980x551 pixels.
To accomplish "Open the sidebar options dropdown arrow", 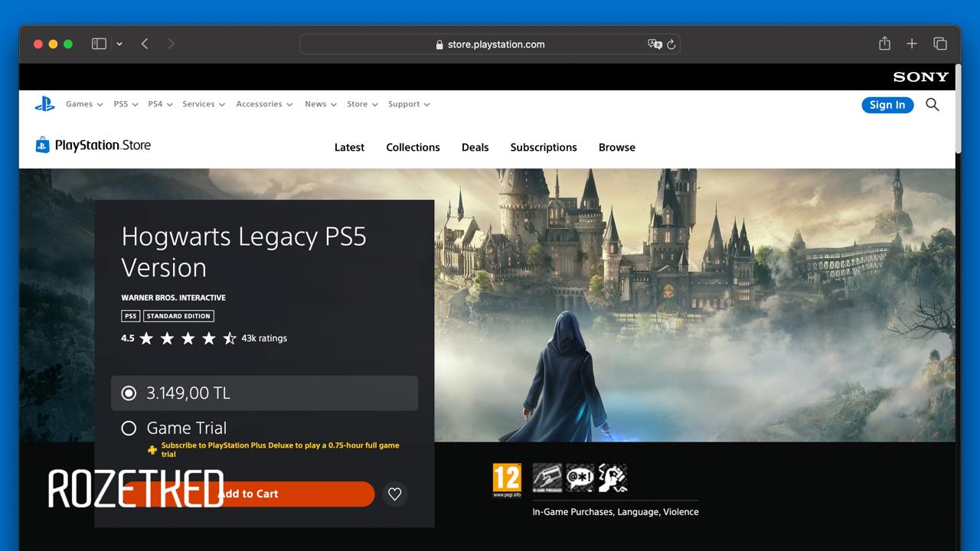I will 119,44.
